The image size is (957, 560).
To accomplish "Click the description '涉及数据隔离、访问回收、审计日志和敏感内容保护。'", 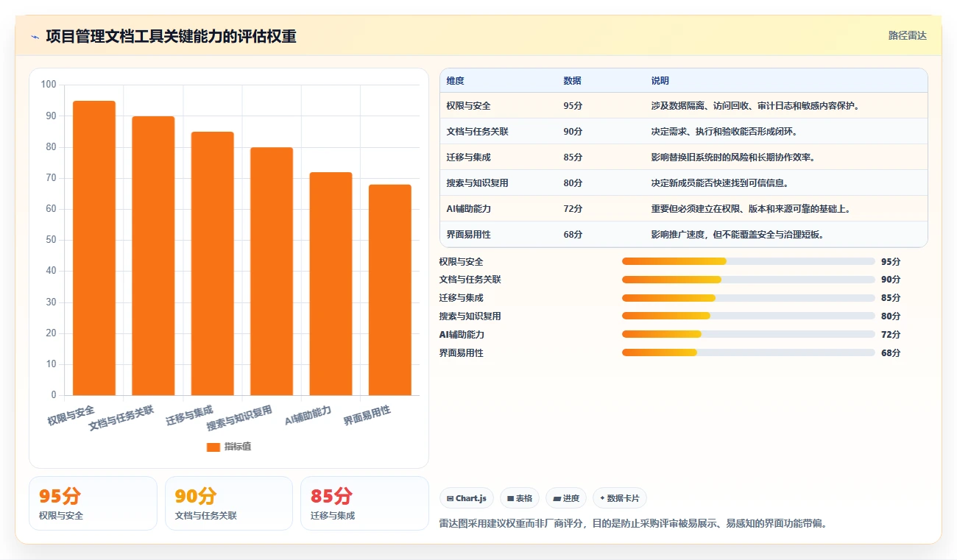I will pyautogui.click(x=755, y=106).
